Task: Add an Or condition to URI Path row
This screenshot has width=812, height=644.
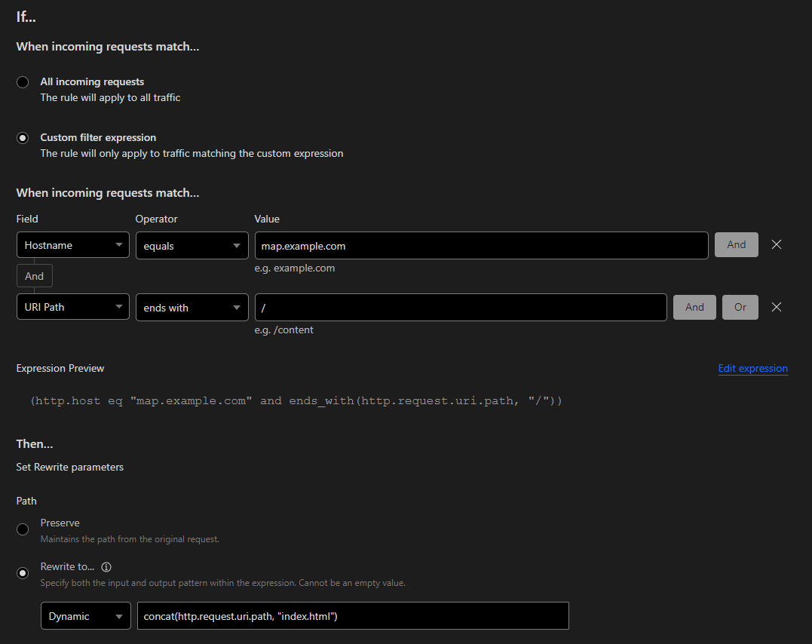Action: (740, 307)
